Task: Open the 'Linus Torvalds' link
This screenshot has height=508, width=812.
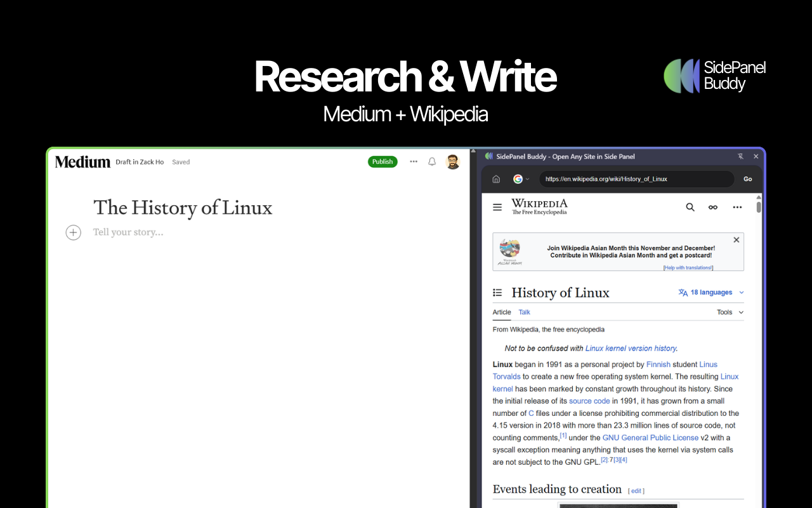Action: pyautogui.click(x=707, y=364)
